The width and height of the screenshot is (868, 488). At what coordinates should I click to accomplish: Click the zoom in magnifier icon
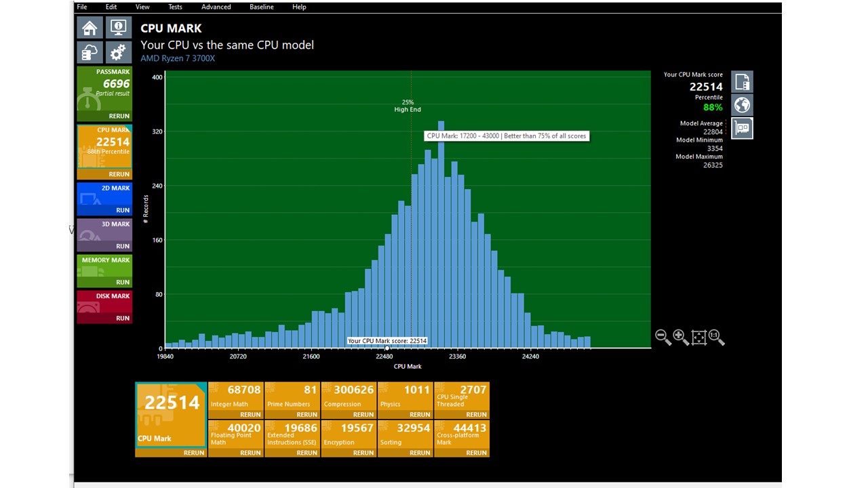(680, 337)
